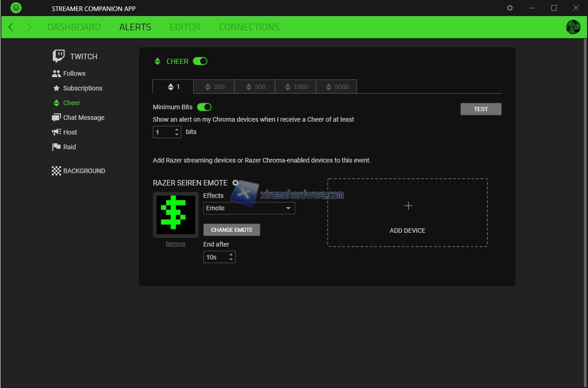Expand the Effects dropdown showing Emote
This screenshot has height=388, width=588.
[249, 208]
